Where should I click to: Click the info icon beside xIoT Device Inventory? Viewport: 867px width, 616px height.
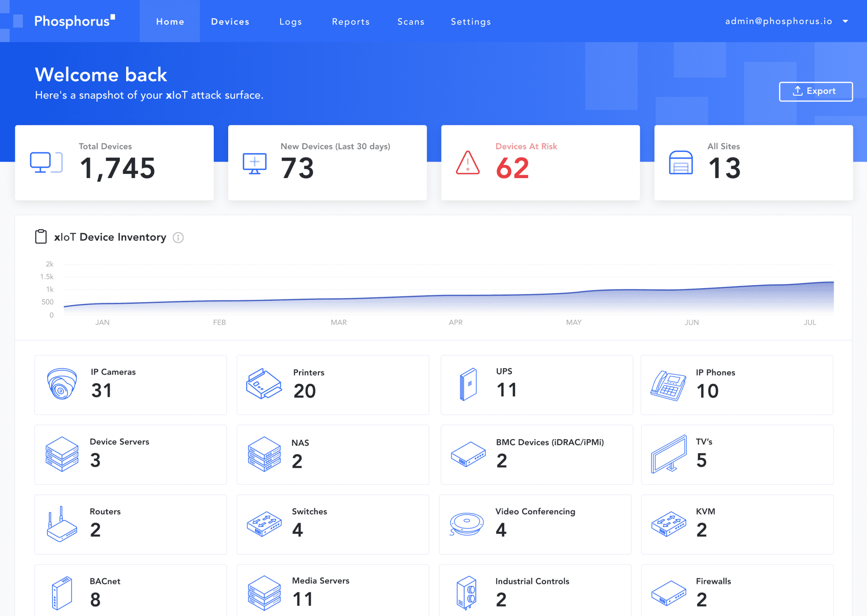[x=178, y=238]
